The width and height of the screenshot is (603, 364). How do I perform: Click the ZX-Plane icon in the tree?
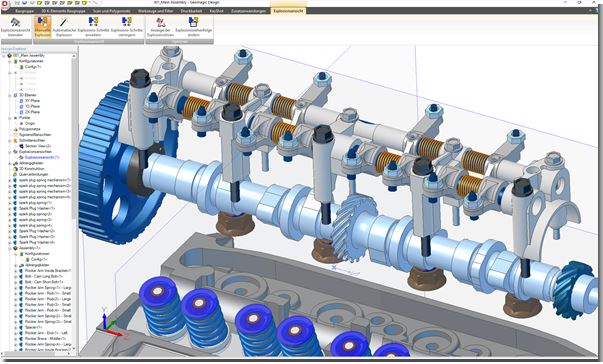click(x=22, y=112)
